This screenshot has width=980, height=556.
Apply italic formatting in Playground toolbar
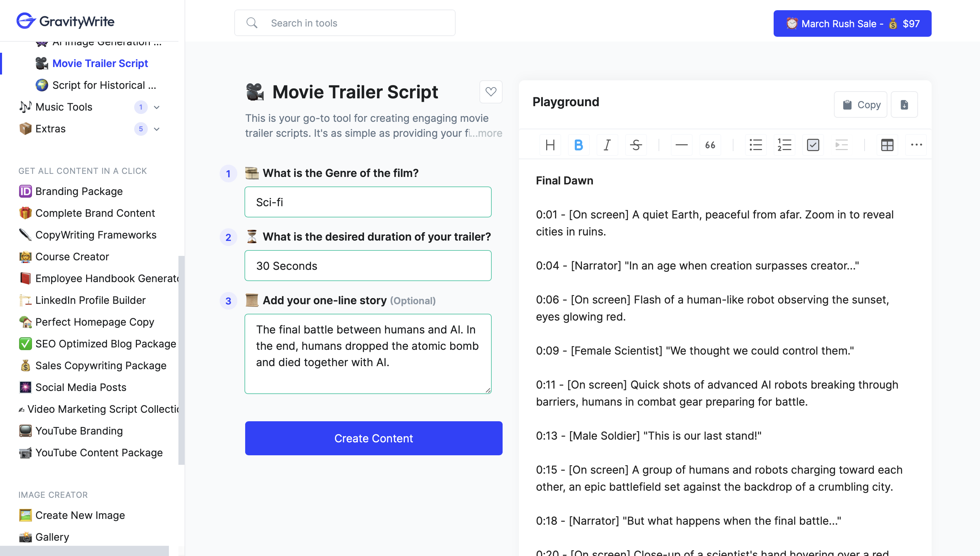coord(607,145)
